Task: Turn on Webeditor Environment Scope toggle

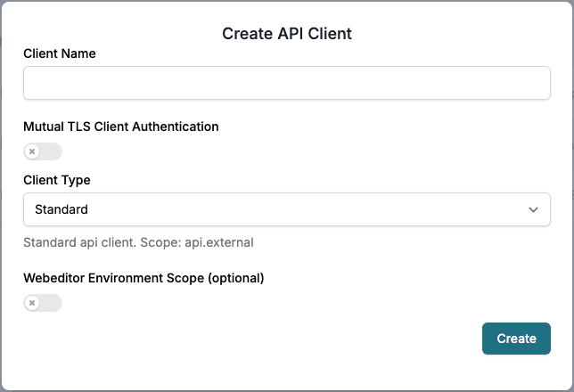Action: click(x=43, y=303)
